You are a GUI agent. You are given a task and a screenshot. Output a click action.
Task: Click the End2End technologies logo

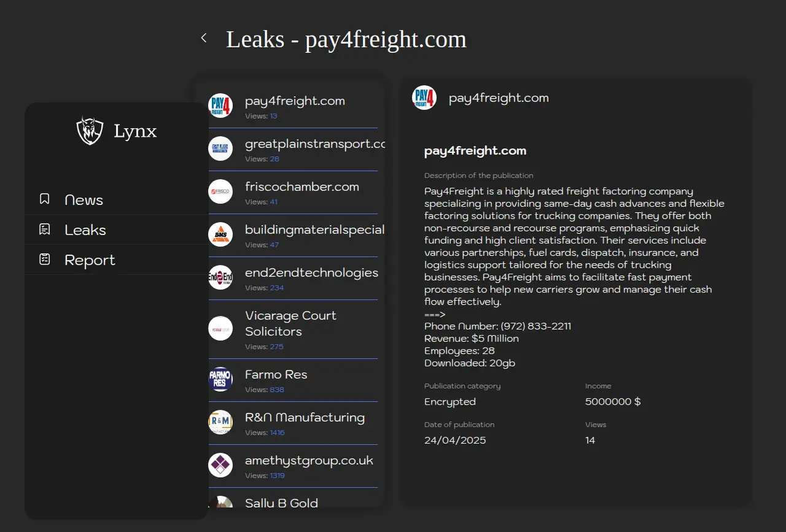(220, 277)
